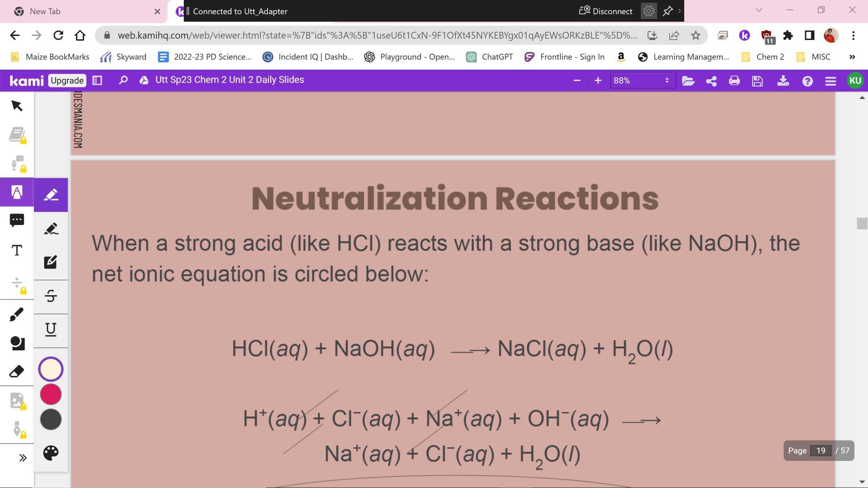Image resolution: width=868 pixels, height=488 pixels.
Task: Open the custom color palette
Action: click(x=51, y=453)
